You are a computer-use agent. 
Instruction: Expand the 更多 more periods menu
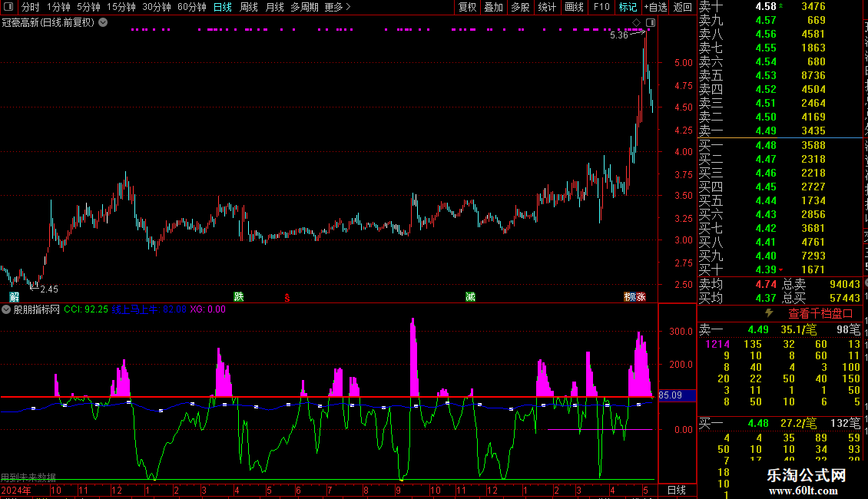337,7
